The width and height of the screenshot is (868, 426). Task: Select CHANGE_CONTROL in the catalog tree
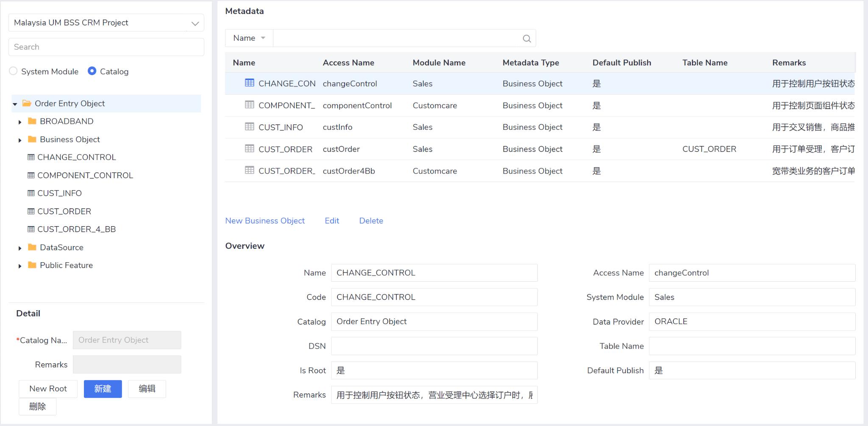[76, 157]
